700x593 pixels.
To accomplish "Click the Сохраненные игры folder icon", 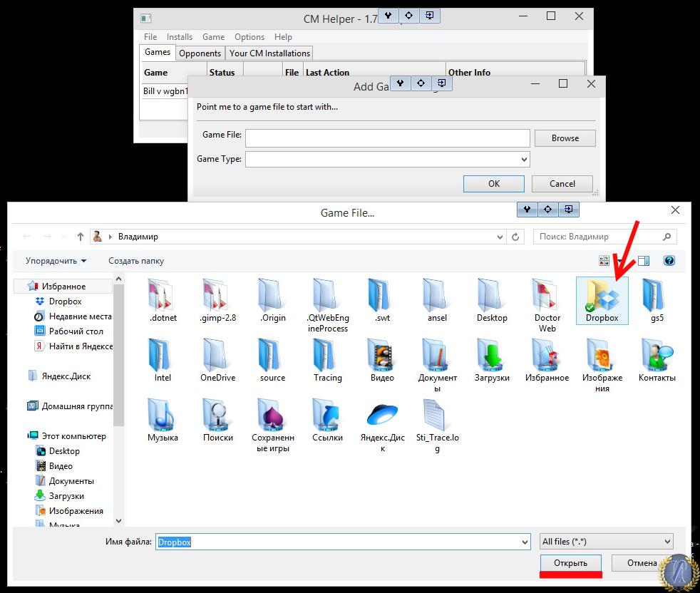I will (x=272, y=416).
